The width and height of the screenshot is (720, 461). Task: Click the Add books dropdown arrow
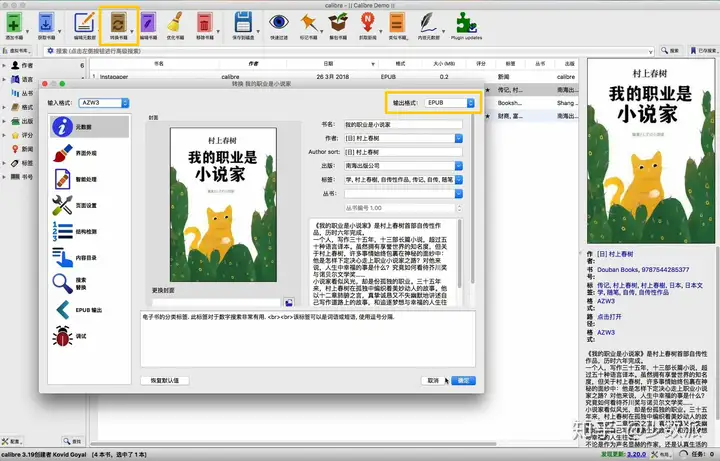(27, 32)
